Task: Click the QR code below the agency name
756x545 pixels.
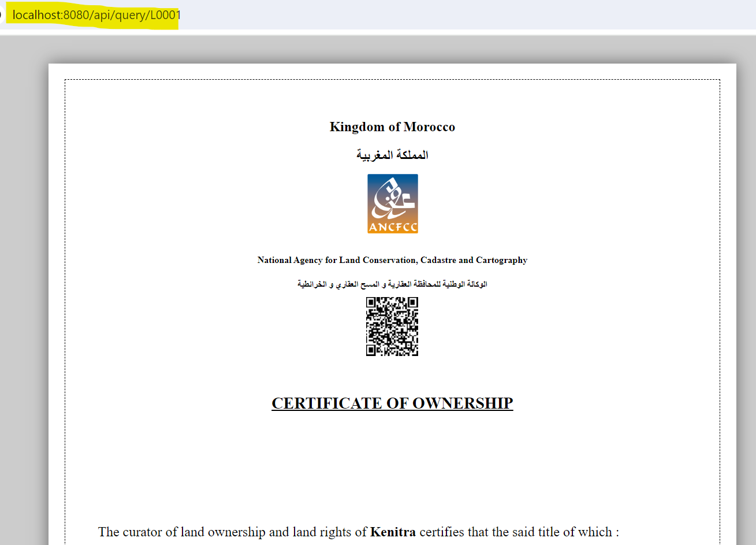Action: pyautogui.click(x=392, y=327)
